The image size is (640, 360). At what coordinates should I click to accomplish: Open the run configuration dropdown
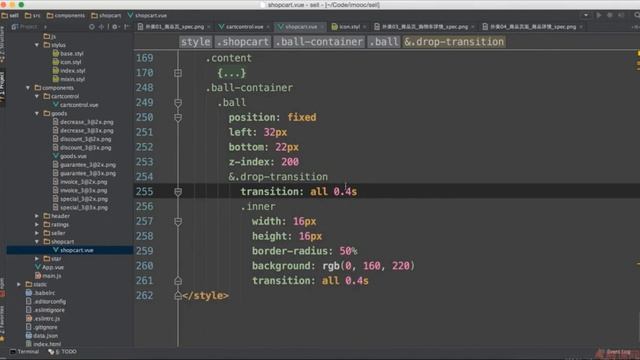586,15
